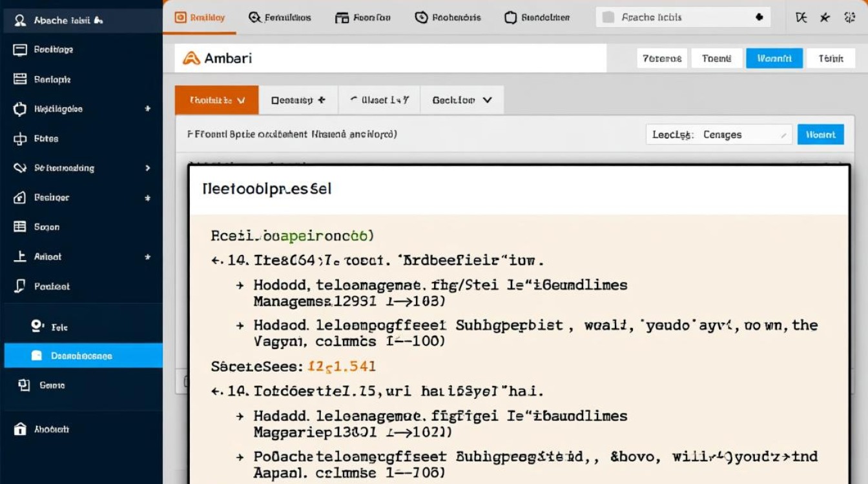Click the dark icon at the search field's right end
Image resolution: width=868 pixels, height=484 pixels.
coord(759,17)
